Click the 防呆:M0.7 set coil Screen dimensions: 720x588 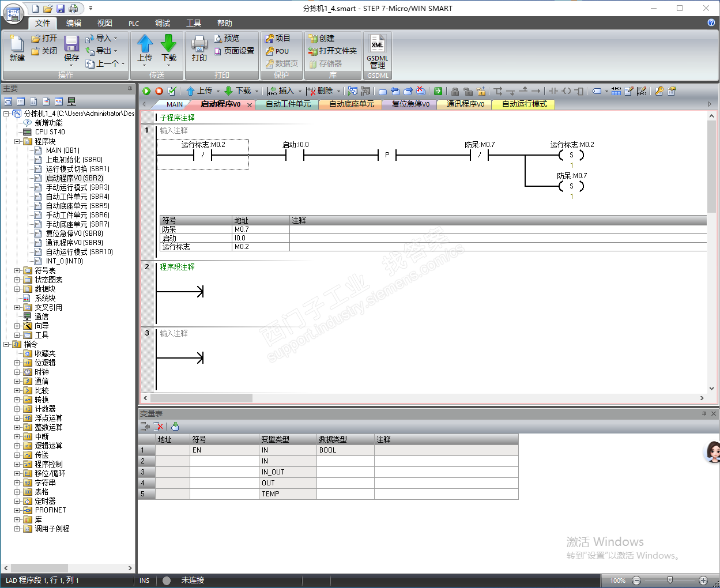pyautogui.click(x=571, y=186)
